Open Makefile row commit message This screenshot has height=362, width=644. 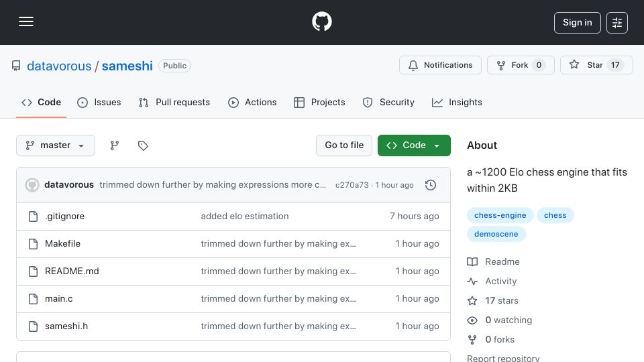click(x=278, y=244)
